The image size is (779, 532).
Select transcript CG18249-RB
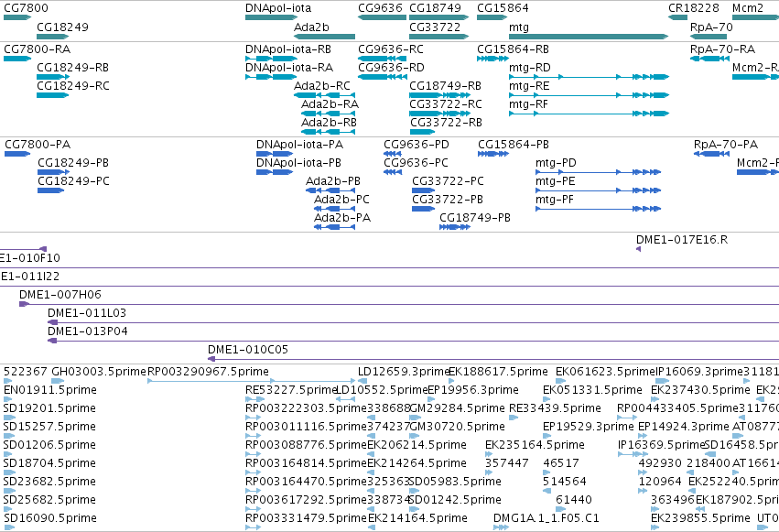coord(53,77)
